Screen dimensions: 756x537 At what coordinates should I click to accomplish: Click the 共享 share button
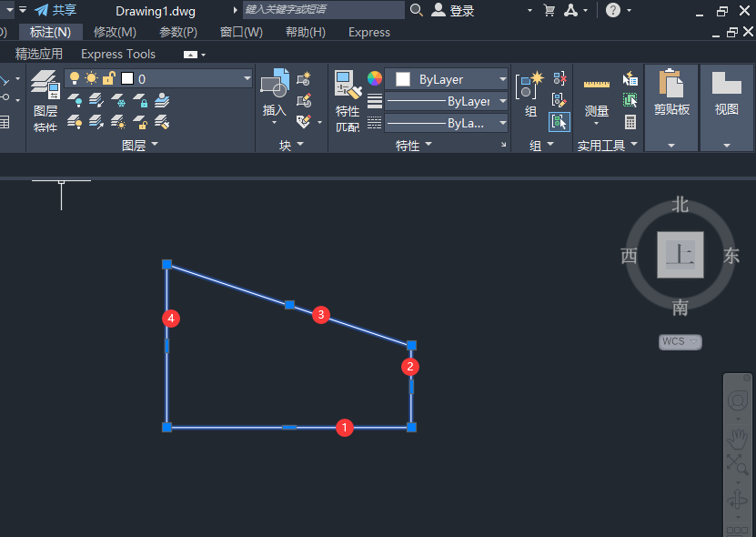[55, 10]
